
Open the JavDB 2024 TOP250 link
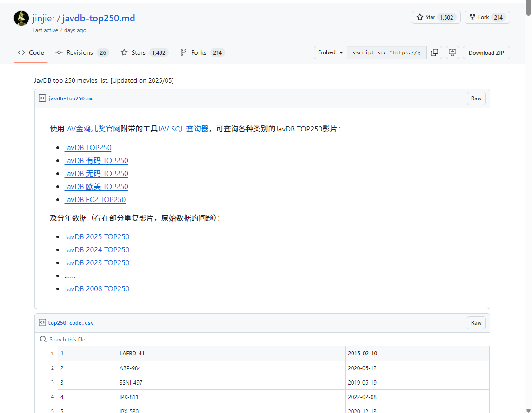click(x=97, y=249)
